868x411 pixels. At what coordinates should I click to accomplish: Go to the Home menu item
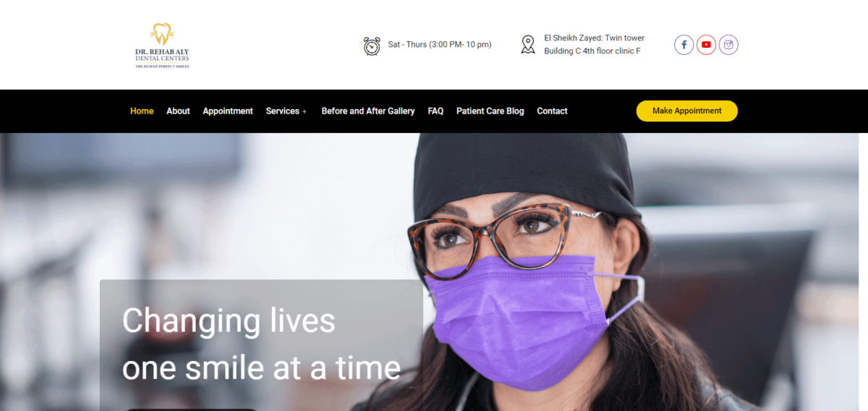[142, 111]
